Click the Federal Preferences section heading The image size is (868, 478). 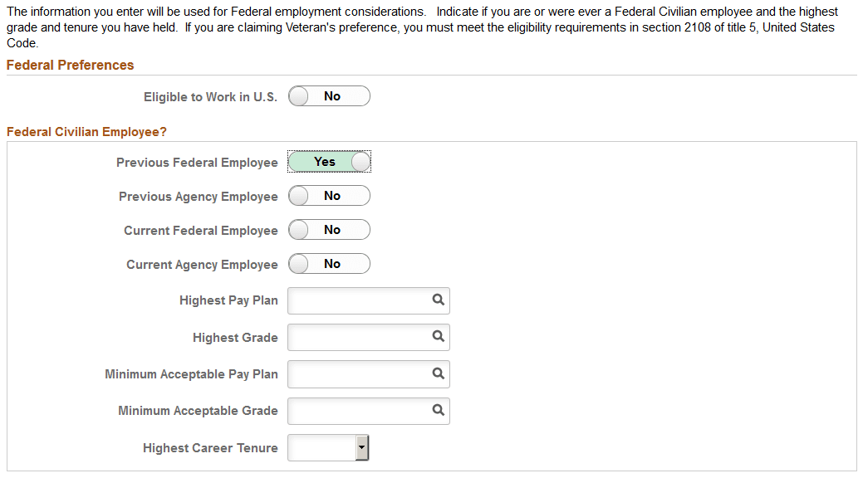pyautogui.click(x=70, y=64)
